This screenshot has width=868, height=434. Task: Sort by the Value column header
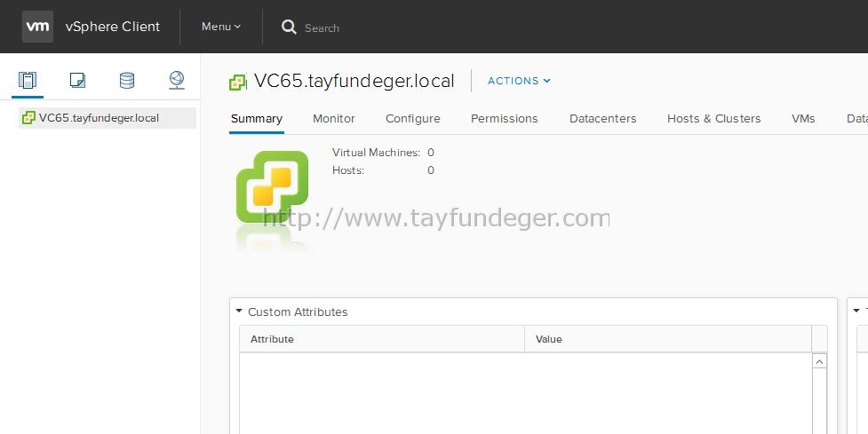[667, 339]
